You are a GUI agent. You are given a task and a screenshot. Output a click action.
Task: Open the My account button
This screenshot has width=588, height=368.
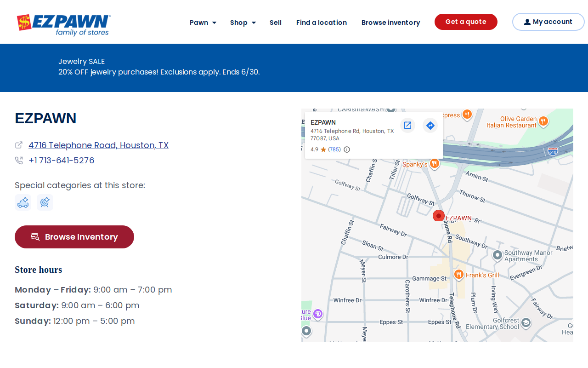pos(548,22)
